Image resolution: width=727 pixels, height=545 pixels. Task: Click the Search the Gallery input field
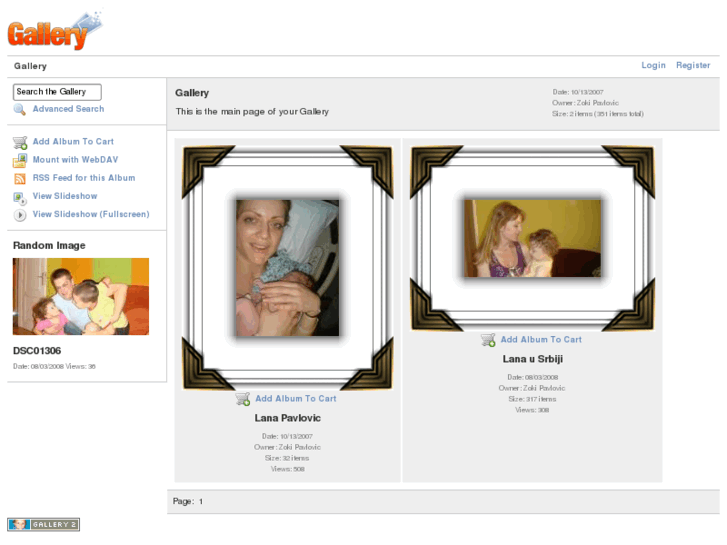[x=57, y=92]
